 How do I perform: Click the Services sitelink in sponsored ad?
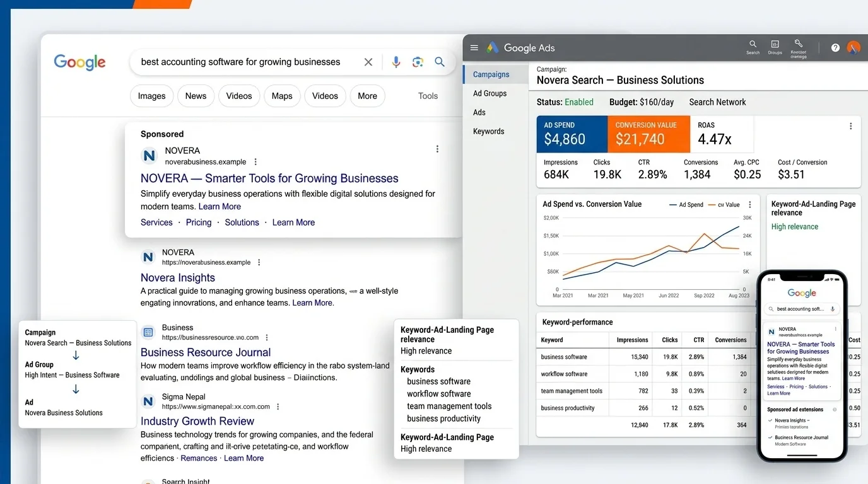click(x=156, y=222)
